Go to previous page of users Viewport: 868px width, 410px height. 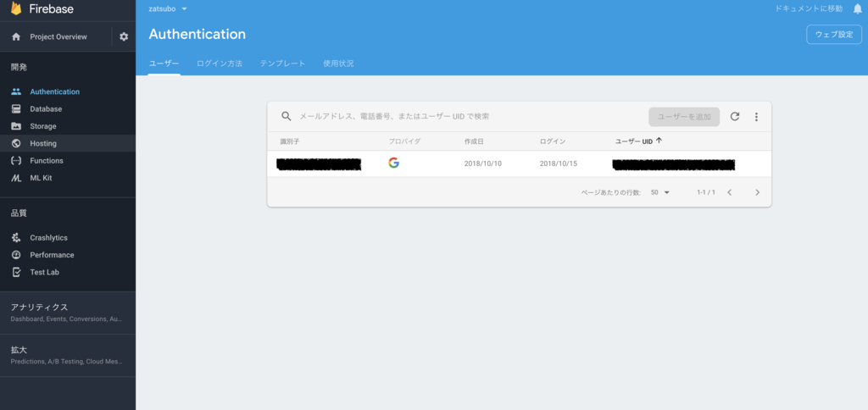729,192
